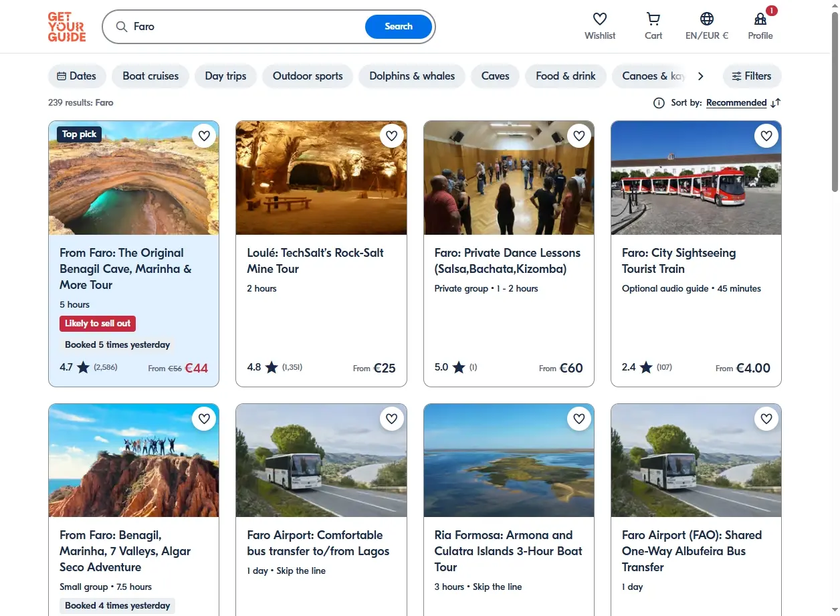Wishlist the Benagil Cave, Marinha & More Tour
The width and height of the screenshot is (840, 616).
pos(204,136)
